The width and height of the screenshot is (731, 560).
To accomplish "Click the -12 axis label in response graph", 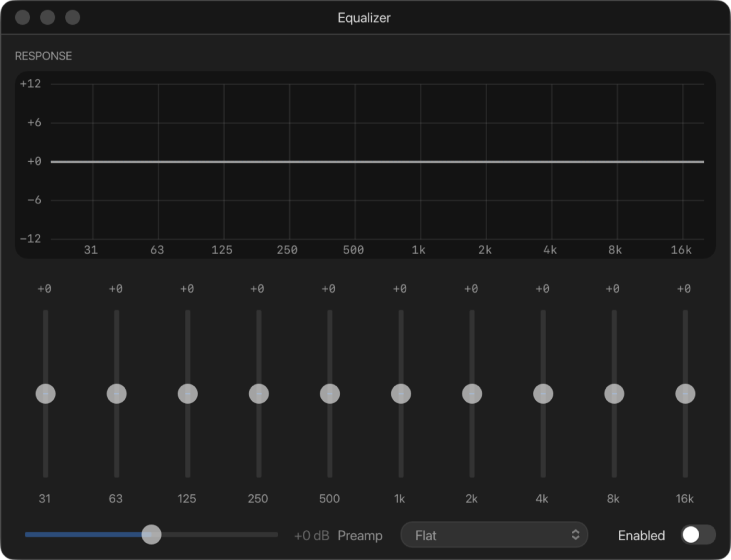I will (30, 239).
